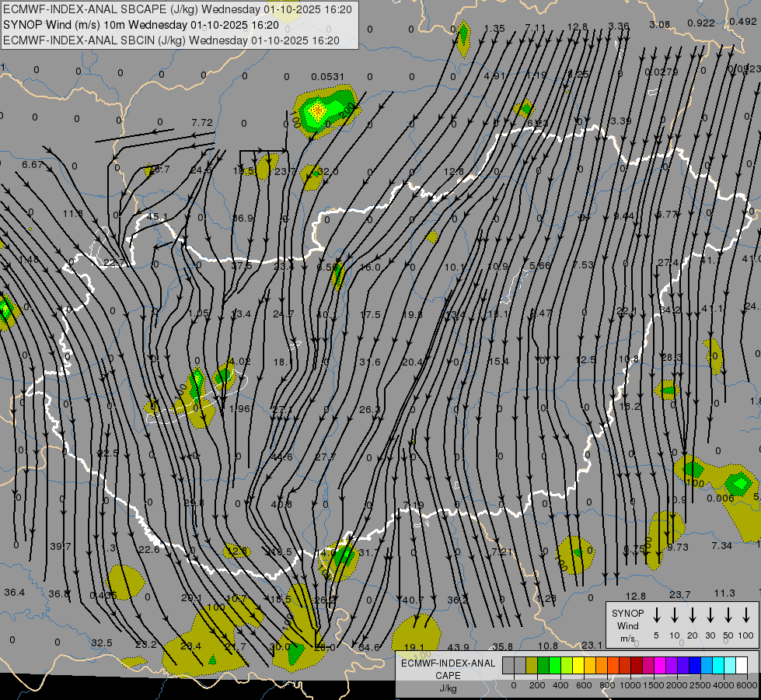
Task: Click the 50 m/s wind legend arrow
Action: (728, 615)
